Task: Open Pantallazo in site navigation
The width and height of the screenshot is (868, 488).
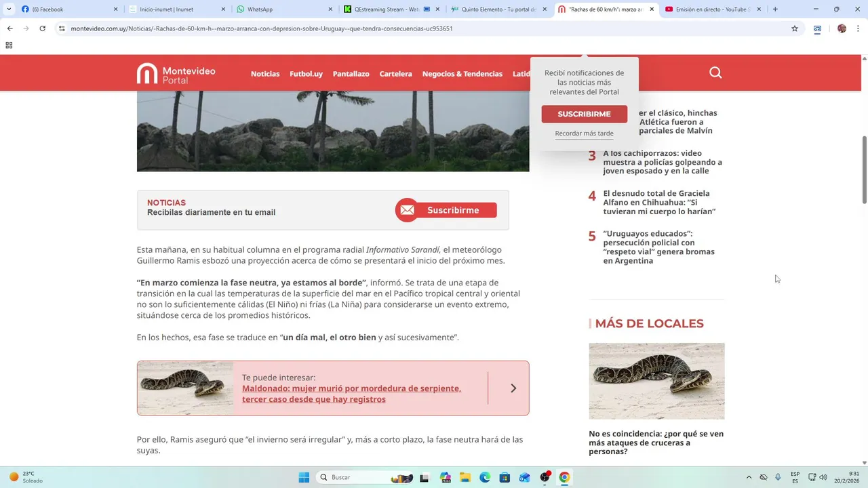Action: coord(351,73)
